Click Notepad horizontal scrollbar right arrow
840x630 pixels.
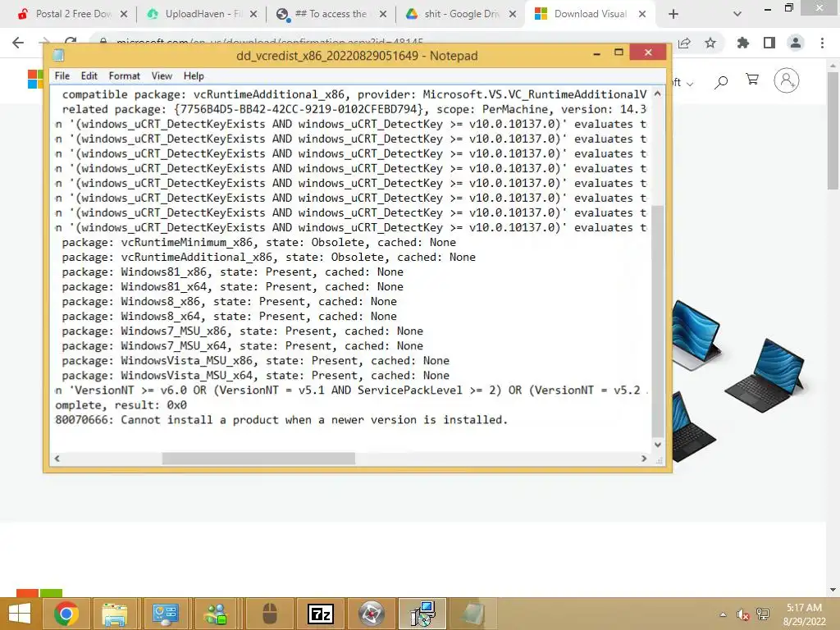click(x=644, y=459)
